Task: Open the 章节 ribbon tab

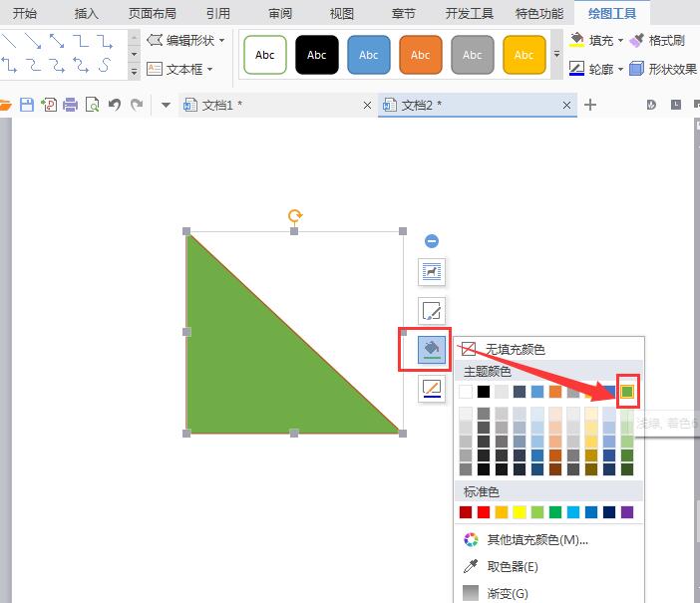Action: click(403, 13)
